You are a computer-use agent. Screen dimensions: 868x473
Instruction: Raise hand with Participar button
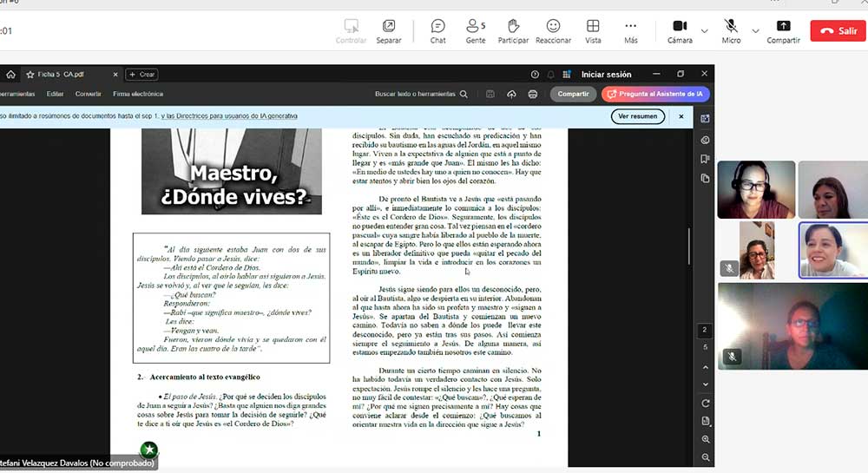pyautogui.click(x=513, y=30)
